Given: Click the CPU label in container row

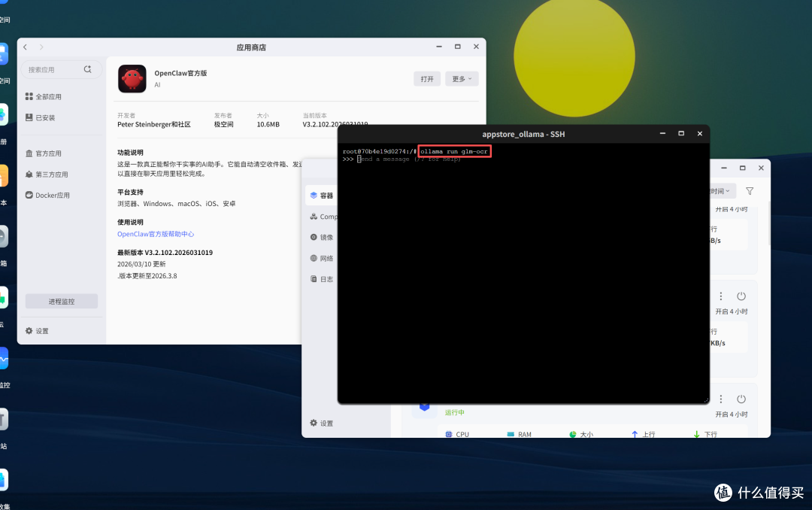Looking at the screenshot, I should [x=462, y=434].
